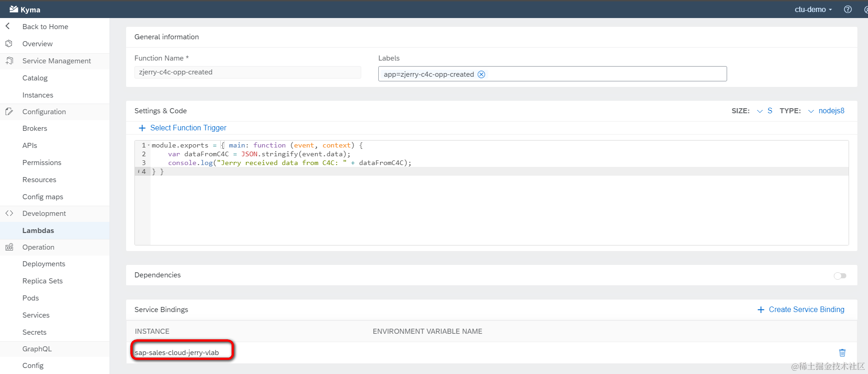868x374 pixels.
Task: Toggle the Dependencies switch
Action: tap(840, 276)
